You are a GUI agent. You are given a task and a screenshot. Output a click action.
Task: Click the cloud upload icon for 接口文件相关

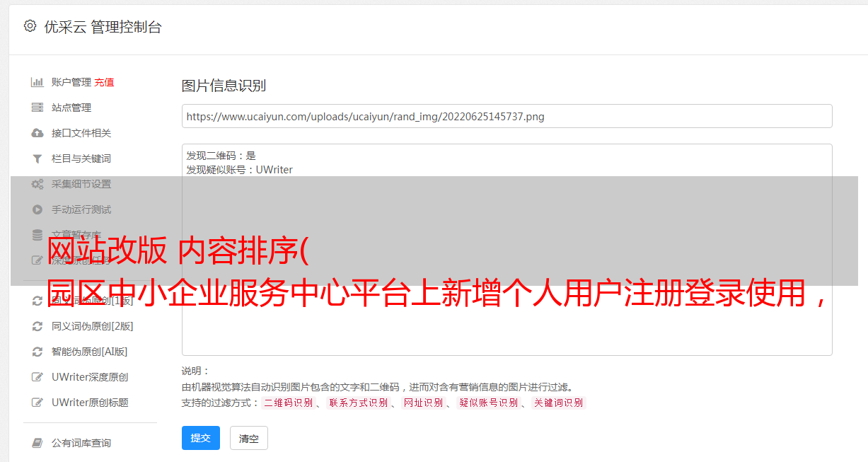tap(37, 133)
